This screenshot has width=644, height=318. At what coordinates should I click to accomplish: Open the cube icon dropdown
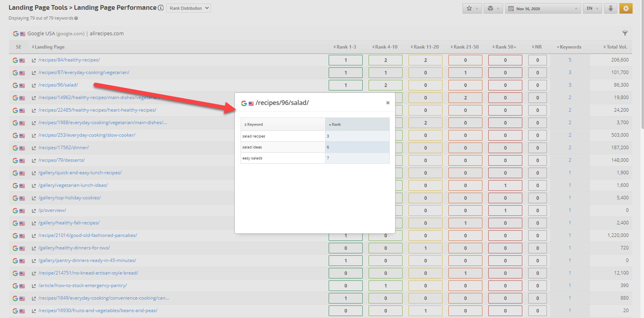pos(493,9)
